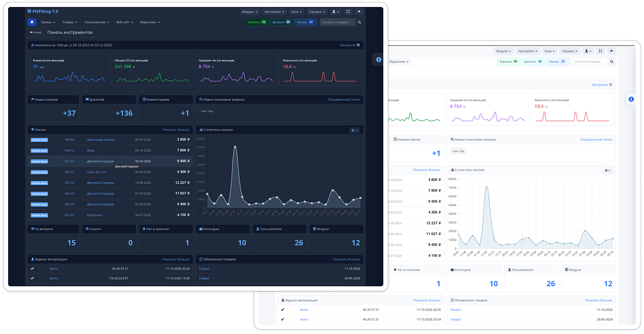The image size is (644, 334).
Task: Open info side tab on light window edge
Action: pos(631,99)
